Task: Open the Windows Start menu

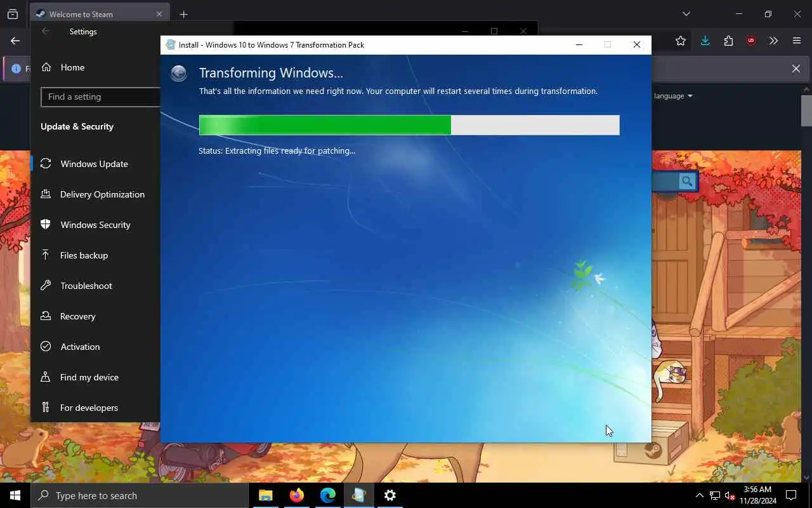Action: click(x=15, y=495)
